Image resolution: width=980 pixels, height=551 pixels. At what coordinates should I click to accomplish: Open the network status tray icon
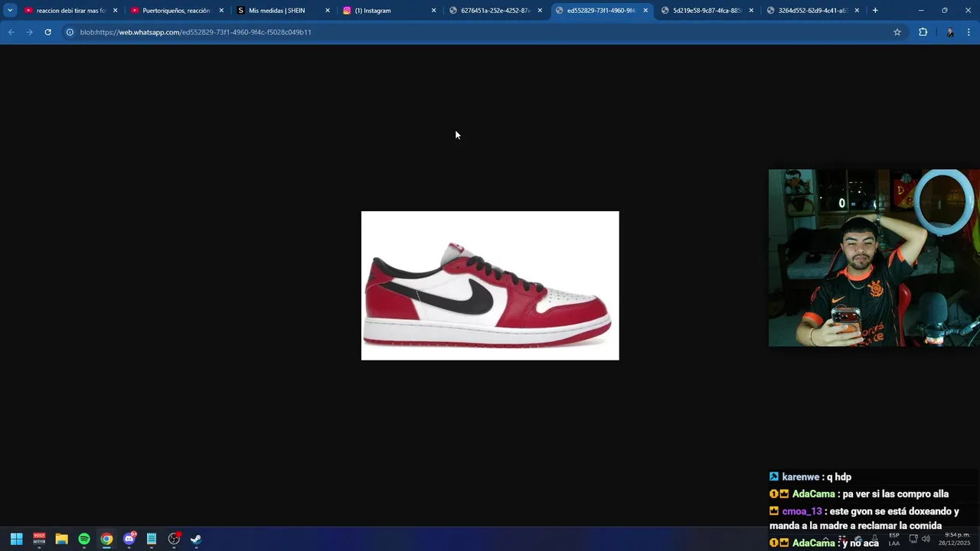click(x=913, y=539)
